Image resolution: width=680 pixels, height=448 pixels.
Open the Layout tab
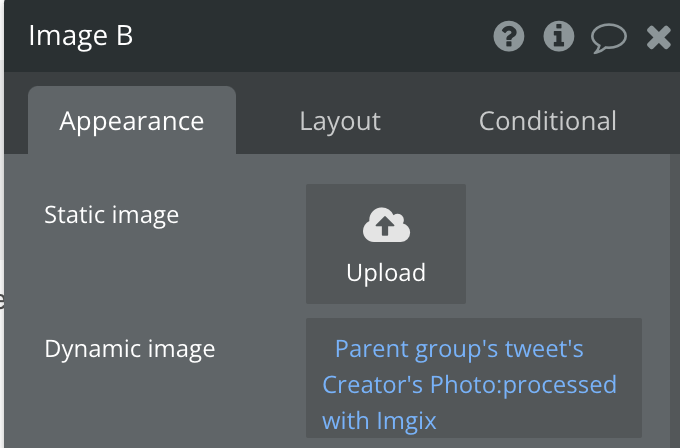click(x=340, y=121)
